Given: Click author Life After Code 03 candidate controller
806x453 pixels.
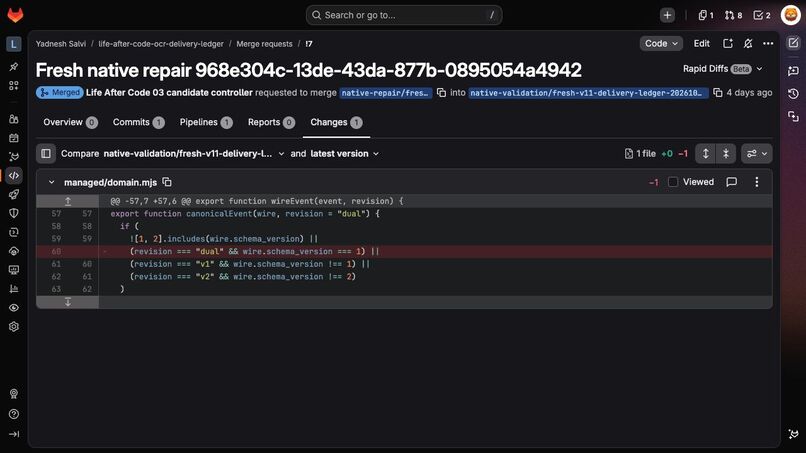Looking at the screenshot, I should pos(169,93).
